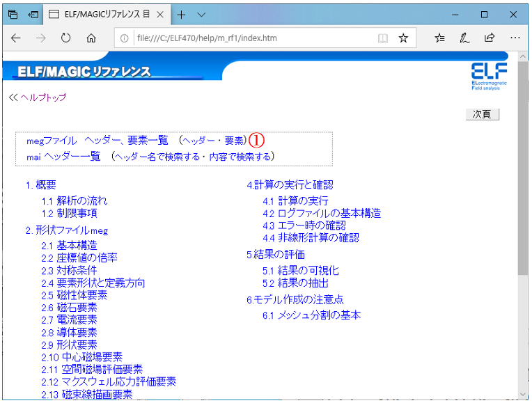Viewport: 532px width, 403px height.
Task: Open section 4.4 非線形計算の確認
Action: tap(311, 238)
